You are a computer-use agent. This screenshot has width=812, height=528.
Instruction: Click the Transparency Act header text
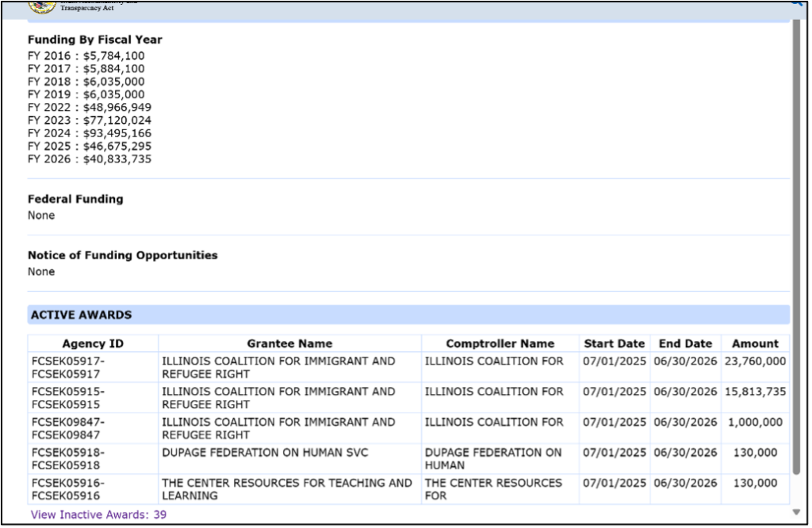point(87,8)
